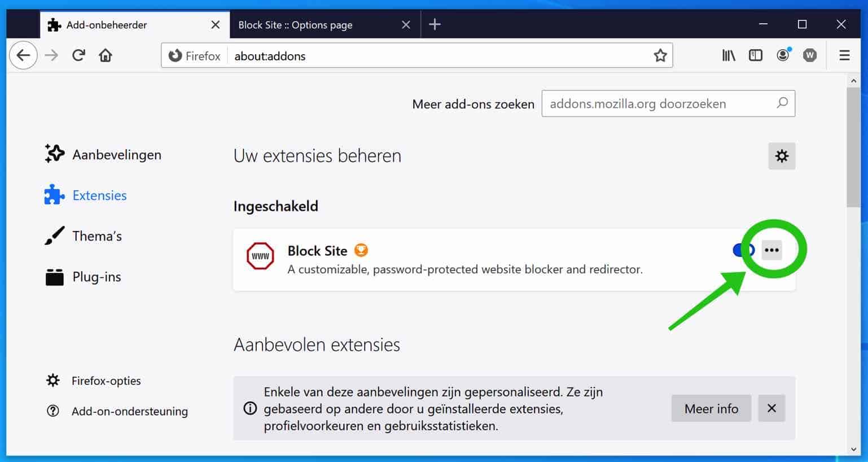Open the extensions tools gear button

pyautogui.click(x=782, y=156)
